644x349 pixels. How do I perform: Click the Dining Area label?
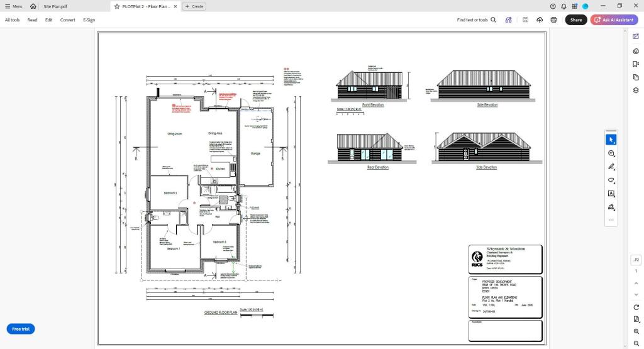pos(215,133)
